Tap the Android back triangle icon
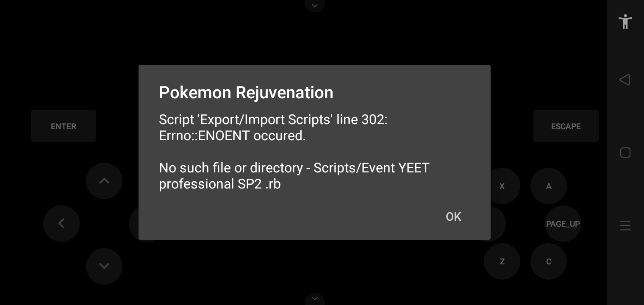The width and height of the screenshot is (644, 305). click(625, 80)
